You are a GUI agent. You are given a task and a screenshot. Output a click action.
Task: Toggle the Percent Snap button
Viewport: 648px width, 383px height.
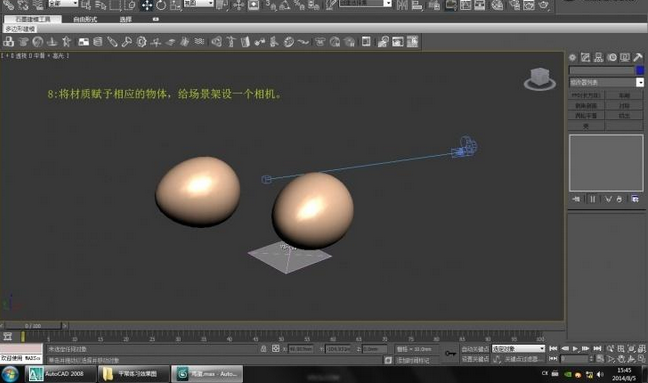pyautogui.click(x=299, y=5)
